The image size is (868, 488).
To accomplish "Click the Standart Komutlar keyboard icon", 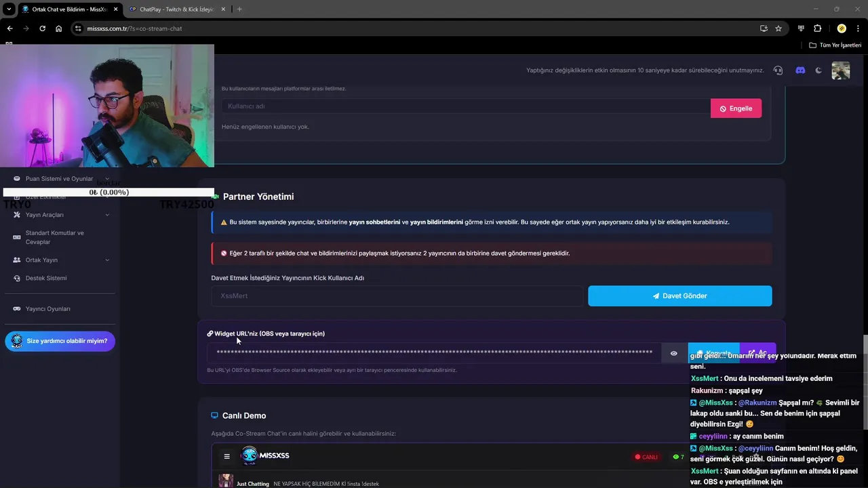I will pyautogui.click(x=18, y=237).
